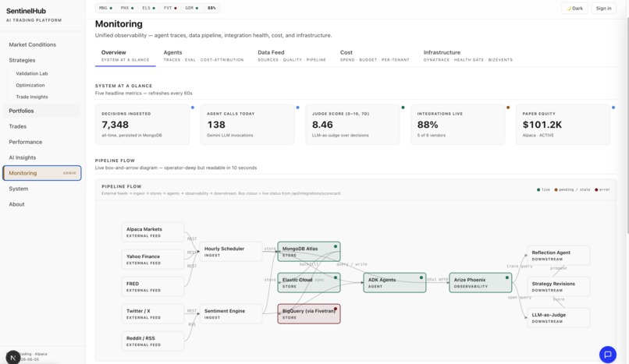The height and width of the screenshot is (364, 629).
Task: Click the round N avatar badge
Action: point(12,357)
